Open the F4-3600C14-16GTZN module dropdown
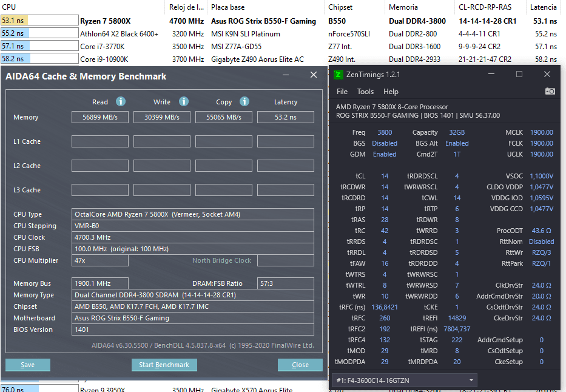The width and height of the screenshot is (566, 392). pyautogui.click(x=404, y=380)
